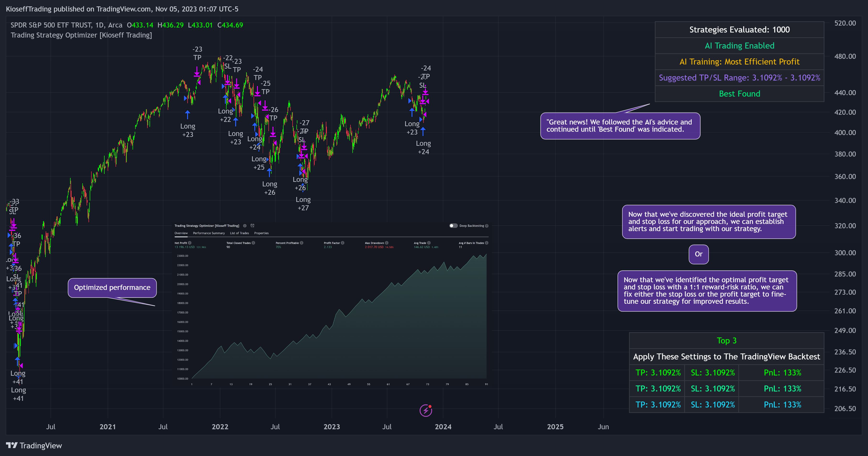Click the 'ideal profit target' annotation note

[709, 222]
